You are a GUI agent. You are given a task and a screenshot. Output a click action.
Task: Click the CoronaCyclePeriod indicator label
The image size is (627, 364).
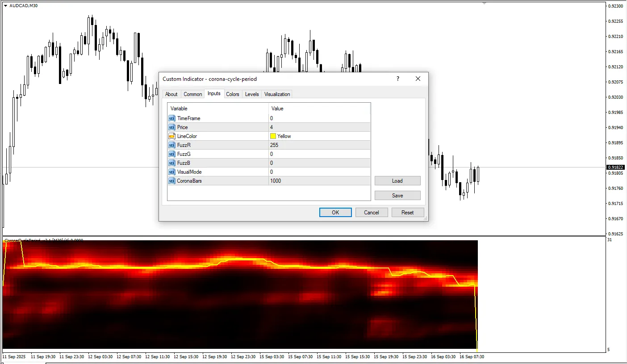tap(44, 240)
